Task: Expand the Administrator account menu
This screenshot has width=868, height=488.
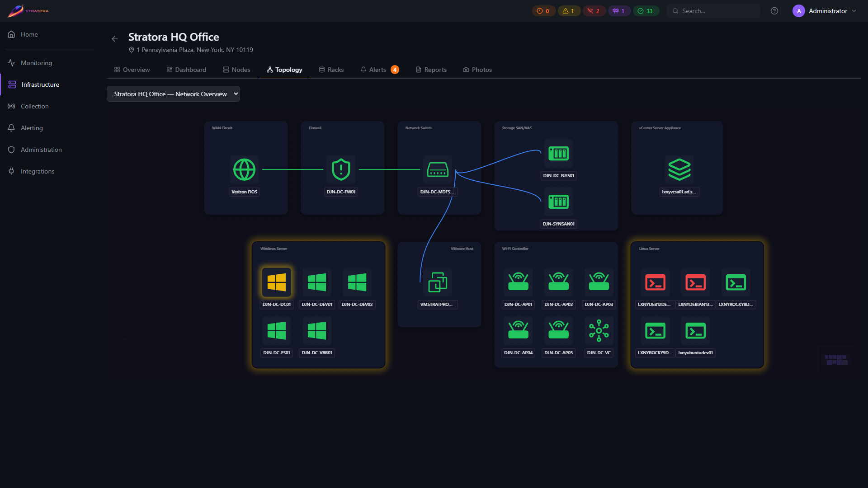Action: [824, 11]
